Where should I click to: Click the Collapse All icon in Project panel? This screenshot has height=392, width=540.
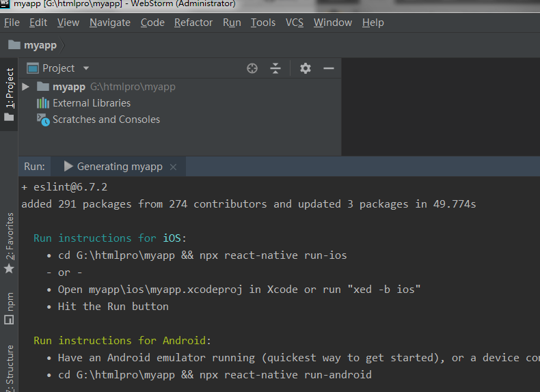pos(275,68)
